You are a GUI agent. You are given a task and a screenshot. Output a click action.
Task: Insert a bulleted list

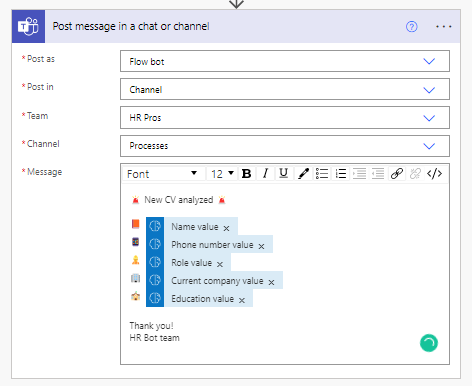tap(322, 174)
